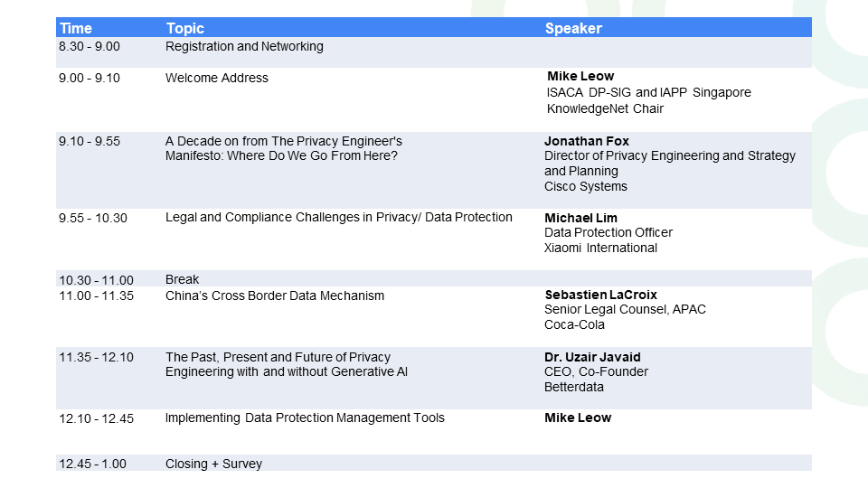Image resolution: width=868 pixels, height=488 pixels.
Task: Select Implementing Data Protection Management Tools topic
Action: coord(305,418)
